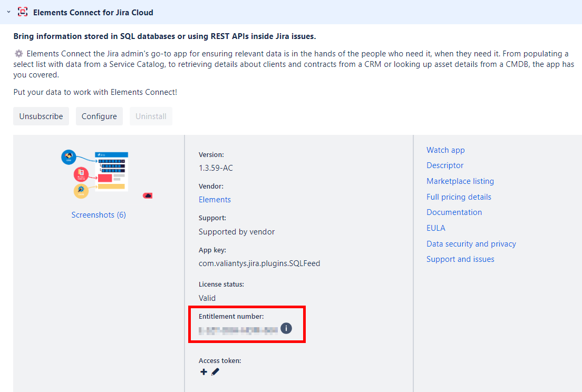Go to the Marketplace listing

tap(460, 181)
